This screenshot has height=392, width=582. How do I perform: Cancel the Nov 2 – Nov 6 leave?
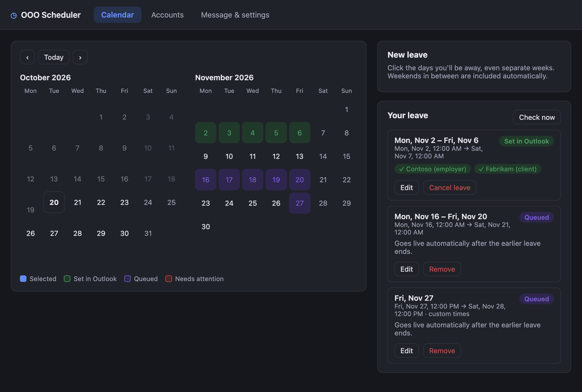(x=449, y=187)
